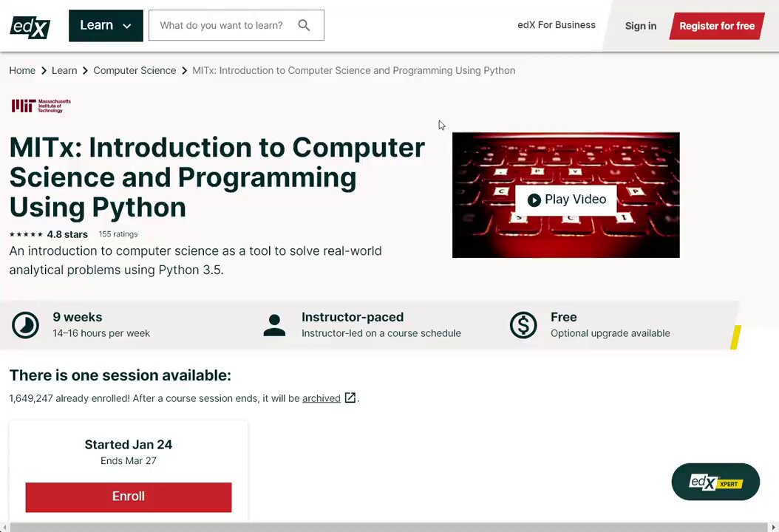
Task: Click the '4.8 stars' text
Action: pos(67,234)
